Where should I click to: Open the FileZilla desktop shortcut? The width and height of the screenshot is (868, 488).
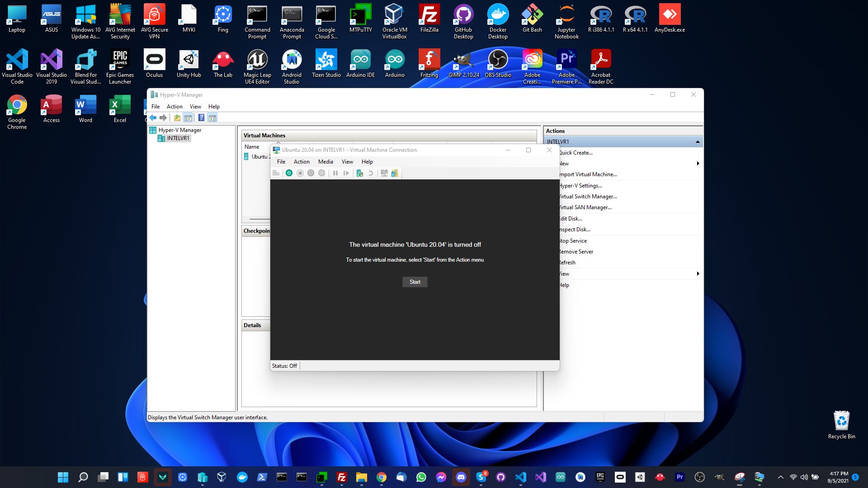[x=429, y=18]
